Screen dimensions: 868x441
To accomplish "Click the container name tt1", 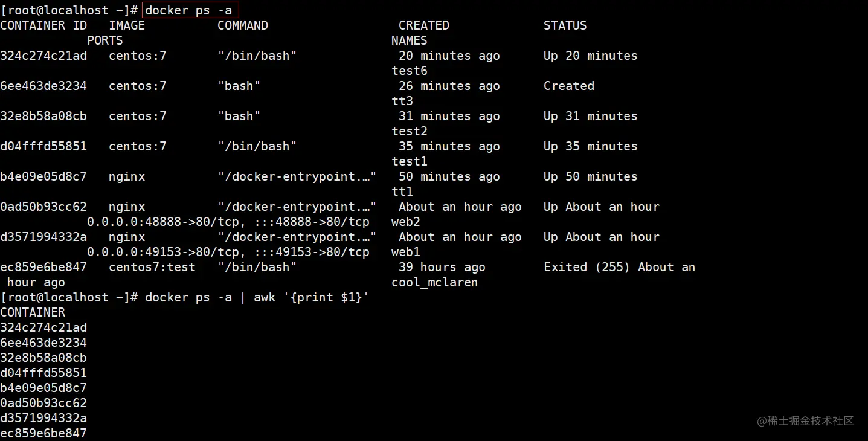I will point(402,192).
